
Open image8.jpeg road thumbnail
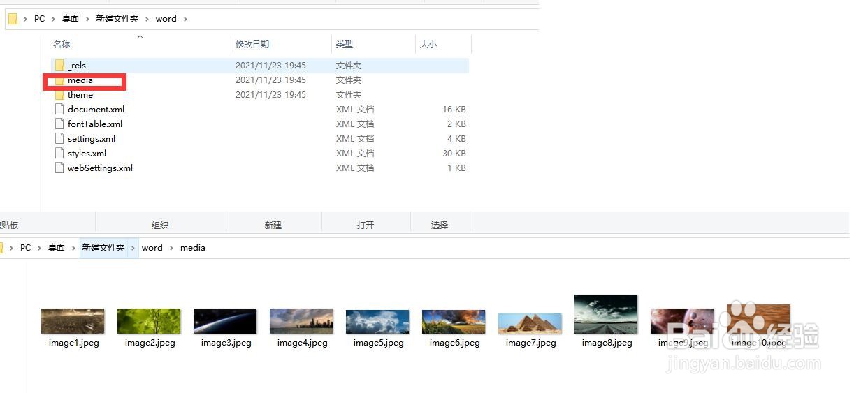(606, 314)
